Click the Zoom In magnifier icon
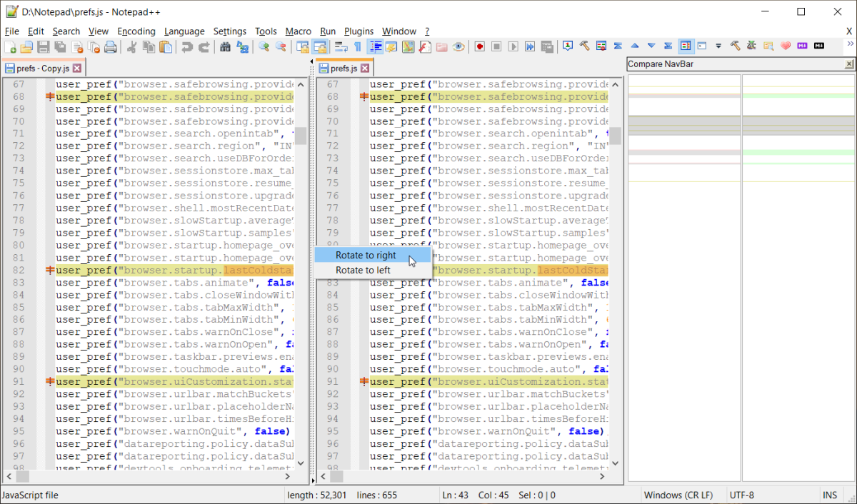This screenshot has width=857, height=504. (x=264, y=47)
